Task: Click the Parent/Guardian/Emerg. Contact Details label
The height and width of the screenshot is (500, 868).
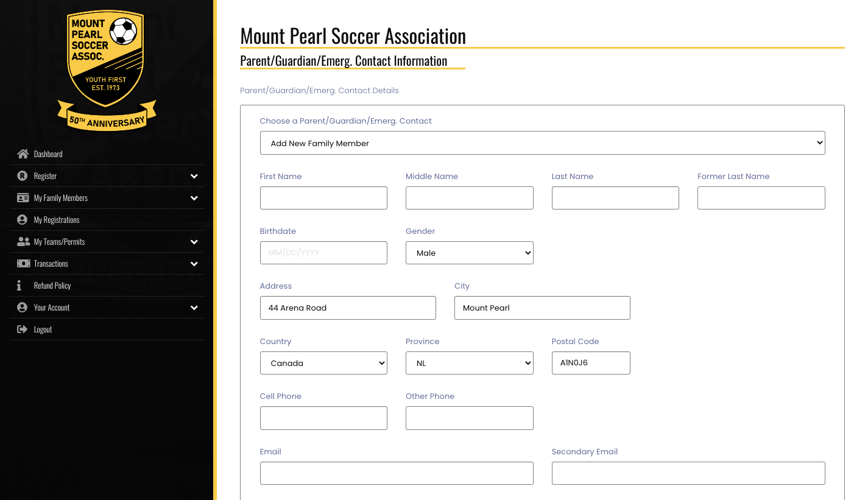Action: pyautogui.click(x=319, y=90)
